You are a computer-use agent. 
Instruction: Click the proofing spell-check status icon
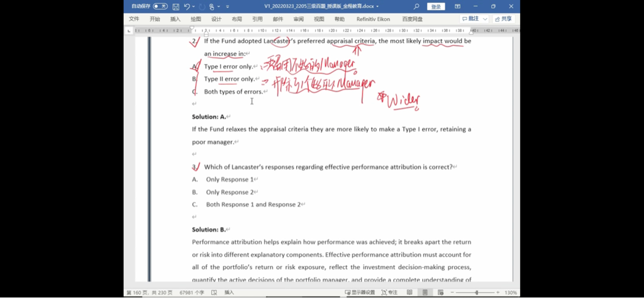click(214, 293)
